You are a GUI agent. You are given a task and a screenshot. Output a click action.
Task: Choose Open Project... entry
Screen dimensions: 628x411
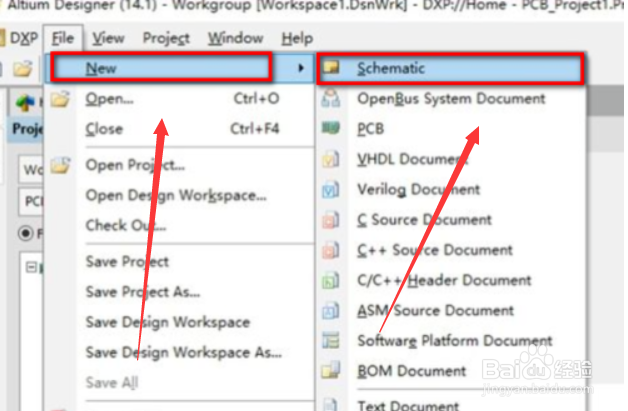click(178, 165)
